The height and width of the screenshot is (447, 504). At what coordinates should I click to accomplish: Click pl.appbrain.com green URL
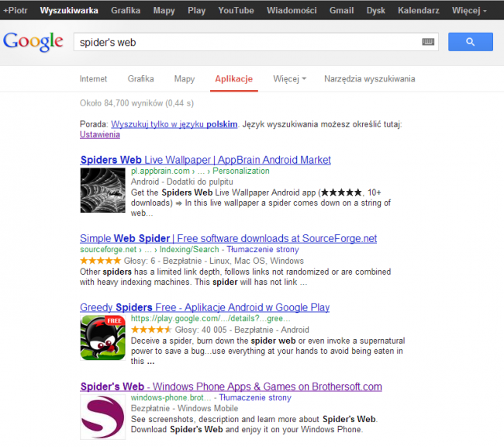tap(160, 171)
